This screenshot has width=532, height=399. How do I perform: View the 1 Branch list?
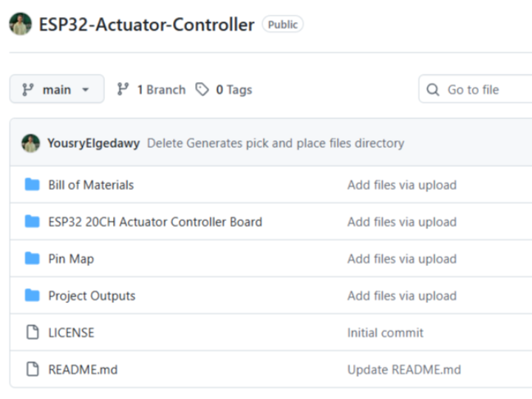(x=151, y=89)
